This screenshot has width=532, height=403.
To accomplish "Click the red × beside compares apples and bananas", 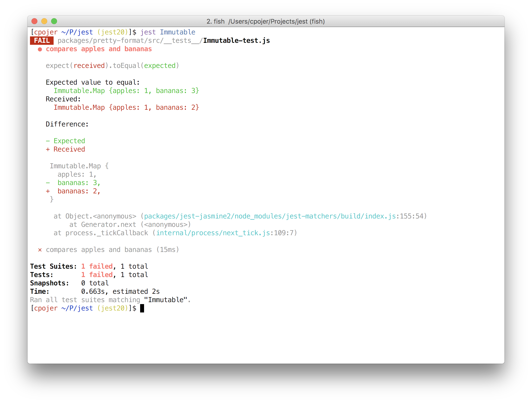I will click(x=40, y=249).
